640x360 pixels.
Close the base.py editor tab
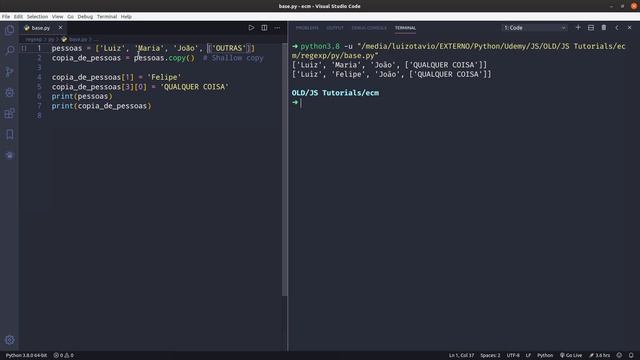[x=60, y=28]
